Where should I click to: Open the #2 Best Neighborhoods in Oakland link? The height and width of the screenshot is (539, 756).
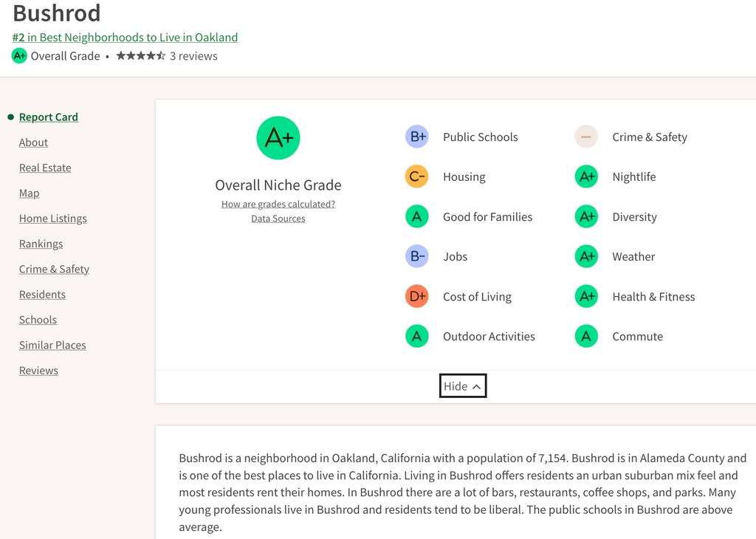pos(125,37)
